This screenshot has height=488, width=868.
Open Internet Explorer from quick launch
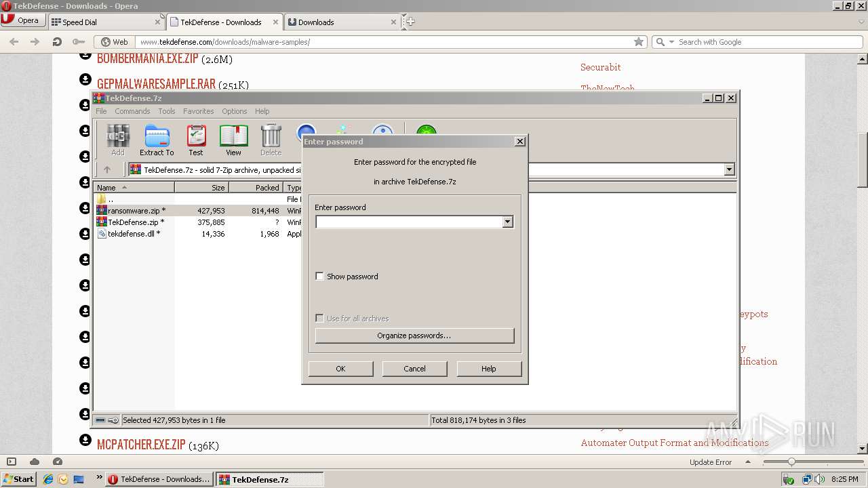tap(48, 479)
